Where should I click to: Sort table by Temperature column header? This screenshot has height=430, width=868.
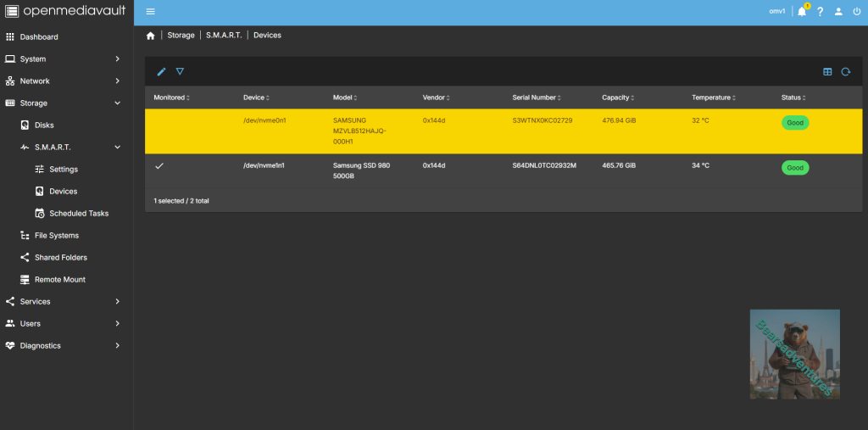point(710,98)
